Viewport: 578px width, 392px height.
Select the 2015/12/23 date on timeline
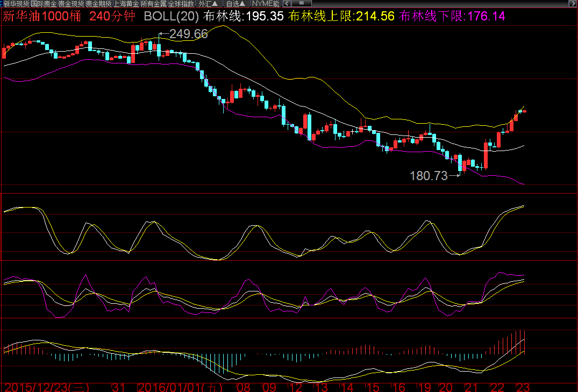pyautogui.click(x=47, y=387)
